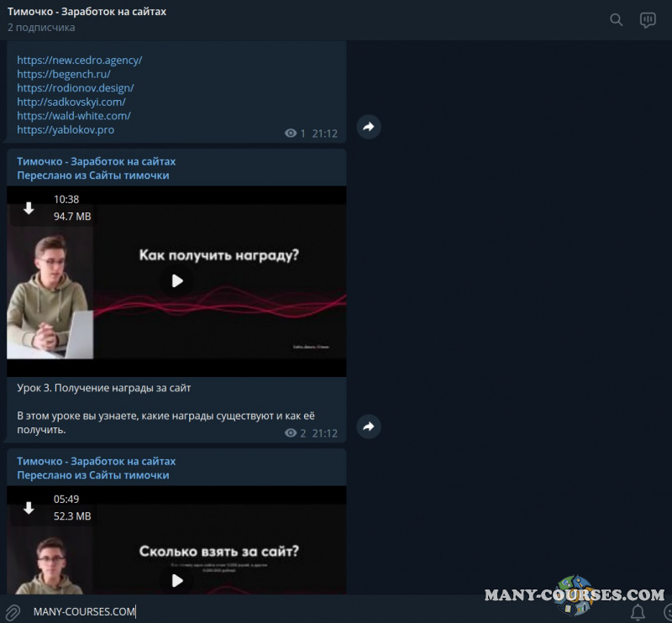Screen dimensions: 672x623
Task: Click "Переслано из Сайты тимочки" above 10:38 video
Action: [93, 175]
